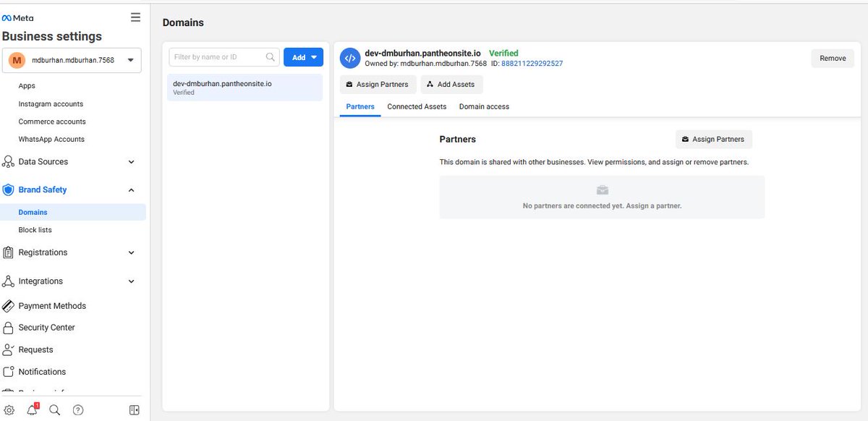This screenshot has width=868, height=421.
Task: Select the Brand Safety shield icon
Action: (x=9, y=190)
